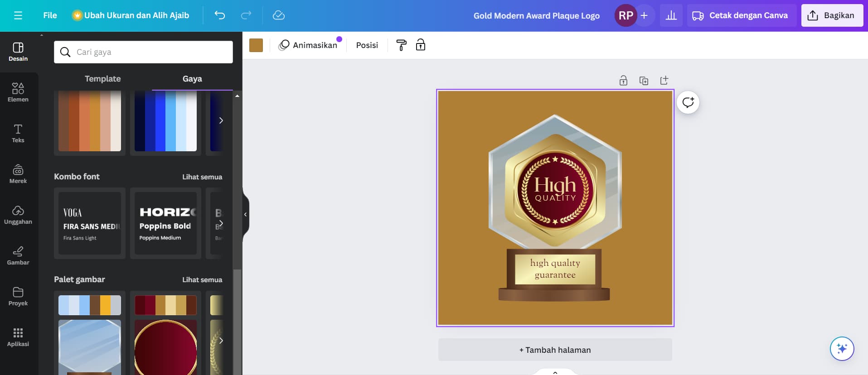The height and width of the screenshot is (375, 868).
Task: Open the Canva AI assistant sparkle button
Action: point(842,348)
